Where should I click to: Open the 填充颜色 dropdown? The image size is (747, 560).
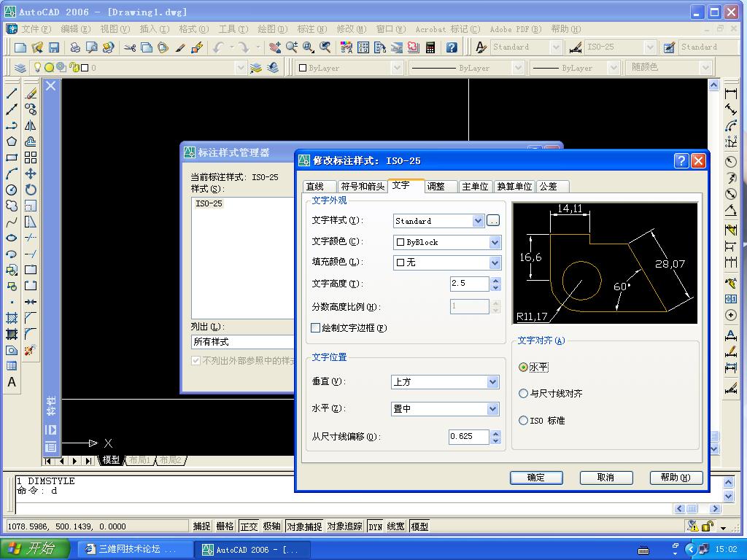coord(495,262)
